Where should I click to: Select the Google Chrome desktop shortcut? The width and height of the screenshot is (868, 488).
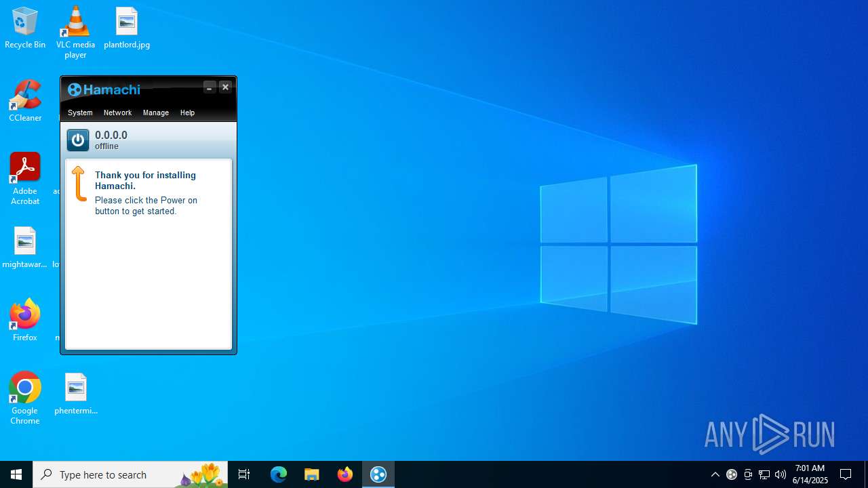pos(25,399)
